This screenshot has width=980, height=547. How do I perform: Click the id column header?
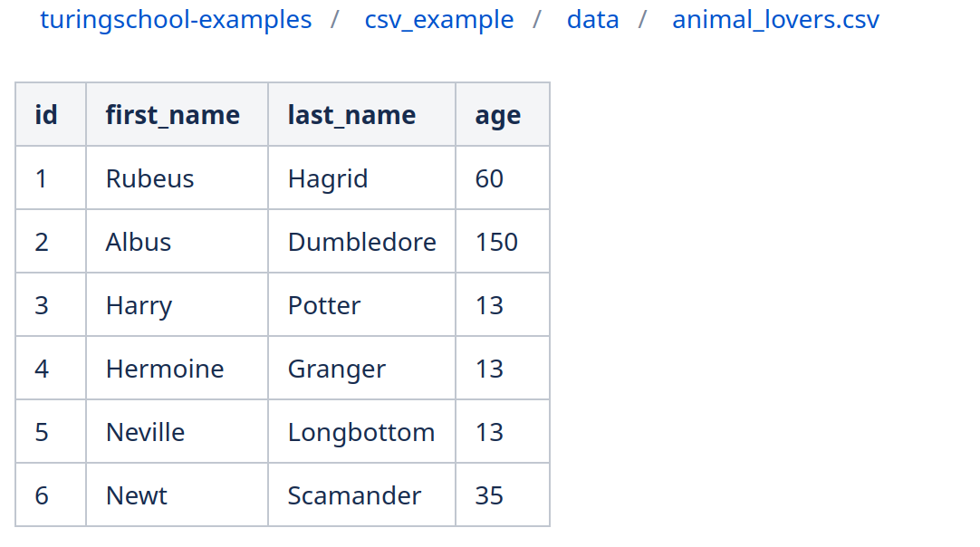pos(46,115)
